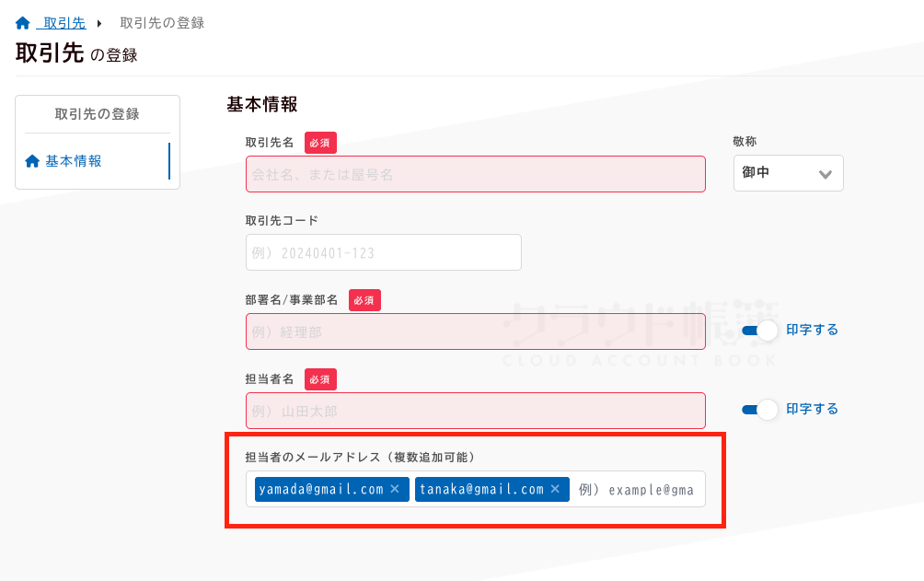
Task: Select 基本情報 label in the sidebar menu
Action: point(74,161)
